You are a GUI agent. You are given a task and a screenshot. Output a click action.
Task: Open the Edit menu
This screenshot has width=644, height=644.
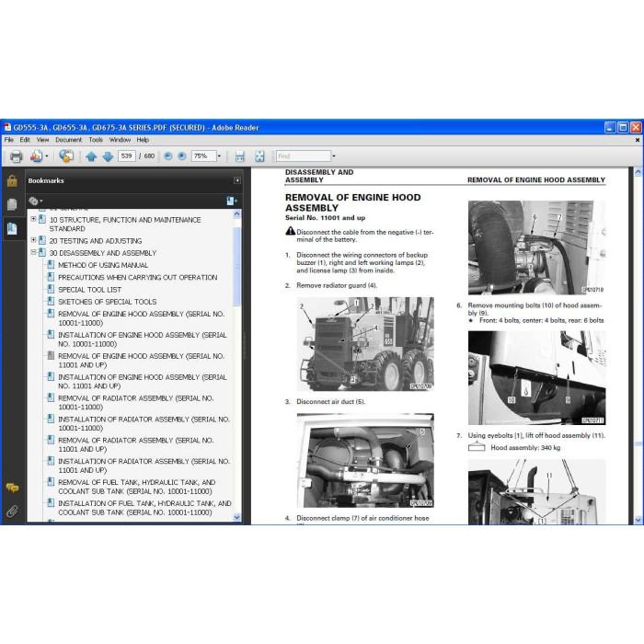point(25,140)
